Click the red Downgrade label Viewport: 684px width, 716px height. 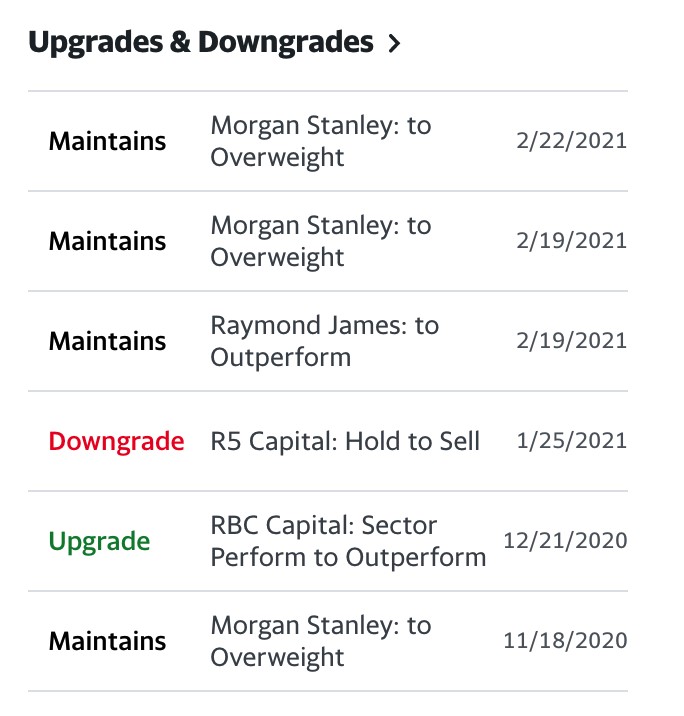(x=116, y=442)
